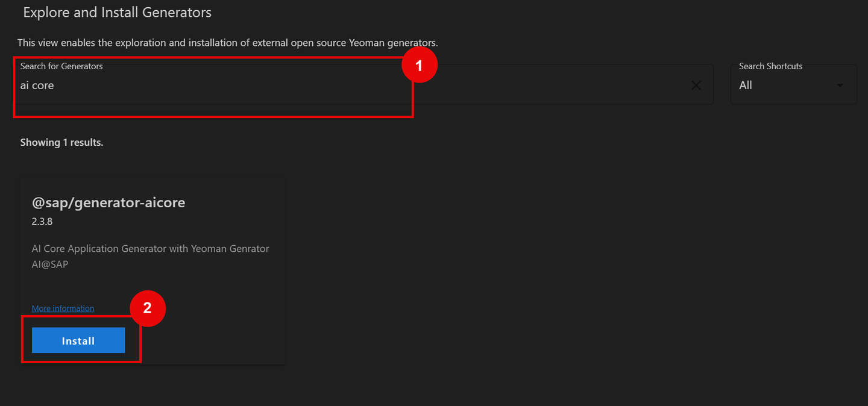This screenshot has width=868, height=406.
Task: Click the Explore and Install Generators heading
Action: coord(117,12)
